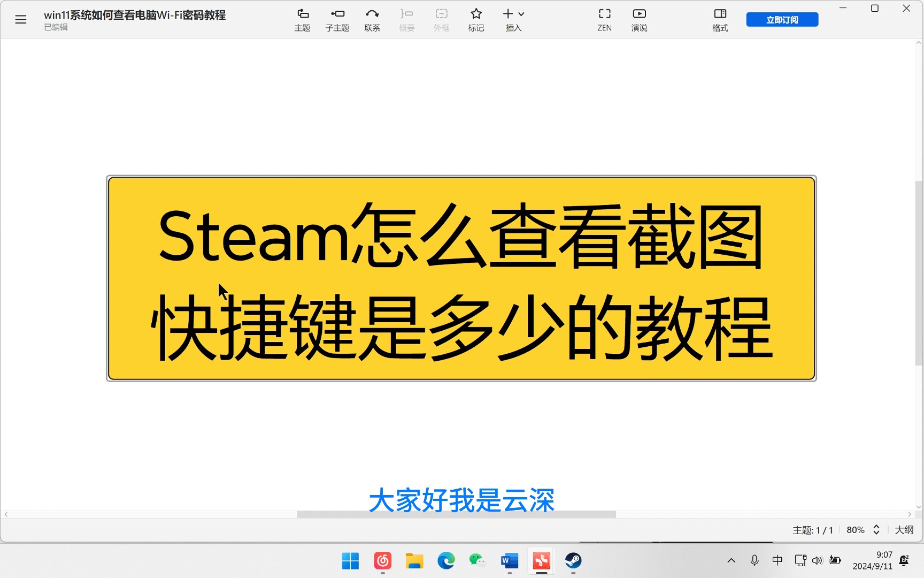
Task: Click the 主题: 1 / 1 status text
Action: click(813, 530)
